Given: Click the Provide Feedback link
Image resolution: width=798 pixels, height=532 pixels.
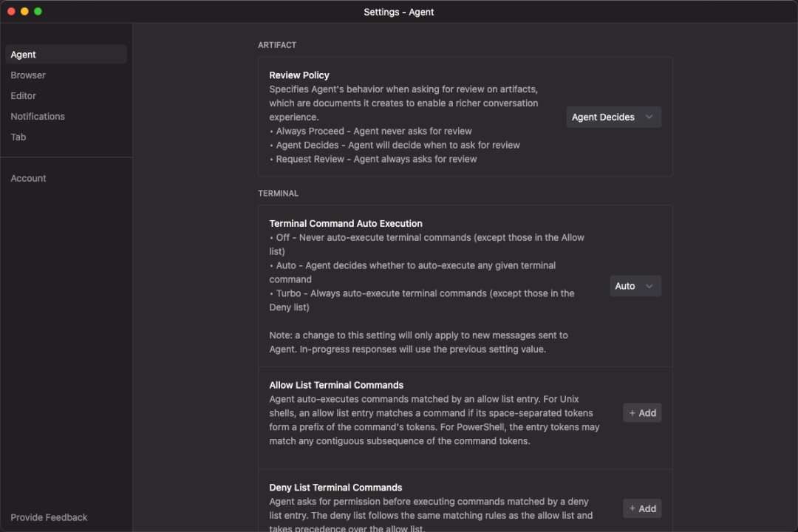Looking at the screenshot, I should 49,517.
